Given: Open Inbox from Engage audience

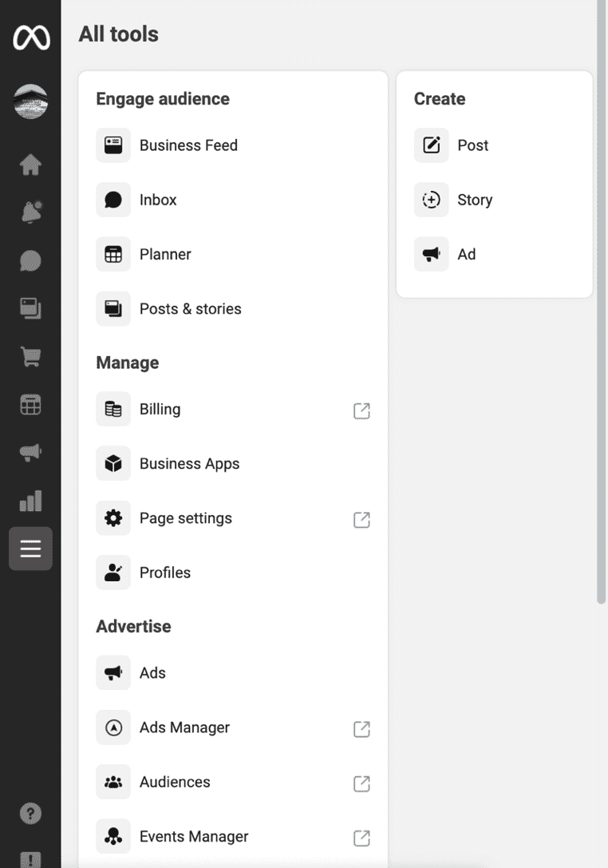Looking at the screenshot, I should [x=233, y=200].
